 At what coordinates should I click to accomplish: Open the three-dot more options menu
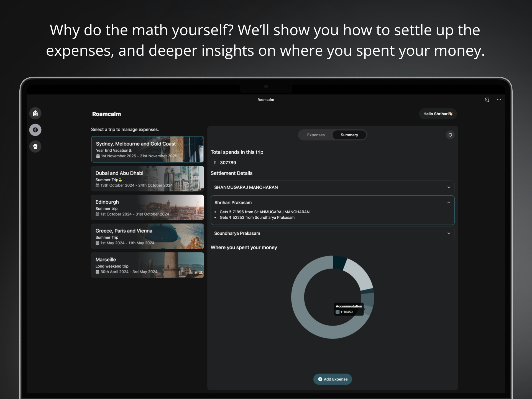(x=499, y=100)
